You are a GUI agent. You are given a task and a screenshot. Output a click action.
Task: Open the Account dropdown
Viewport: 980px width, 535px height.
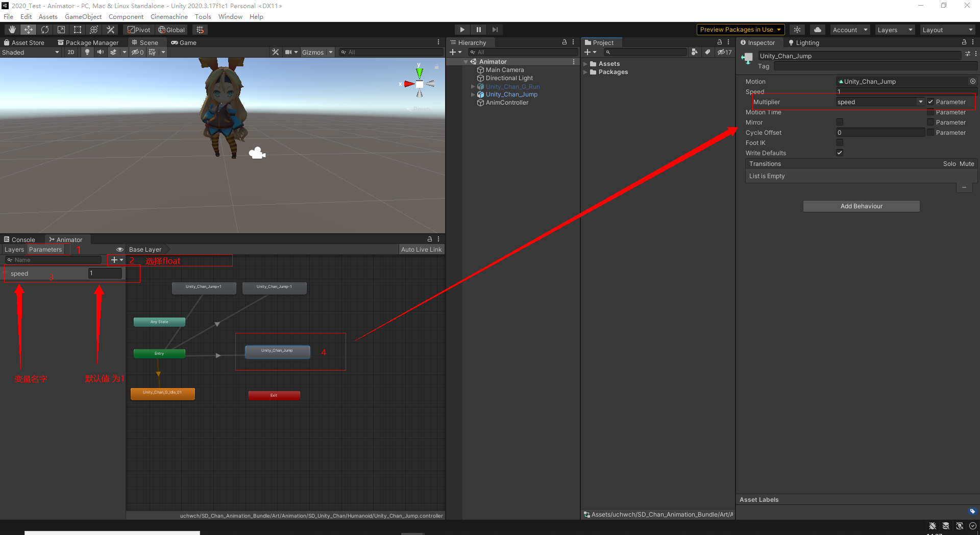850,30
